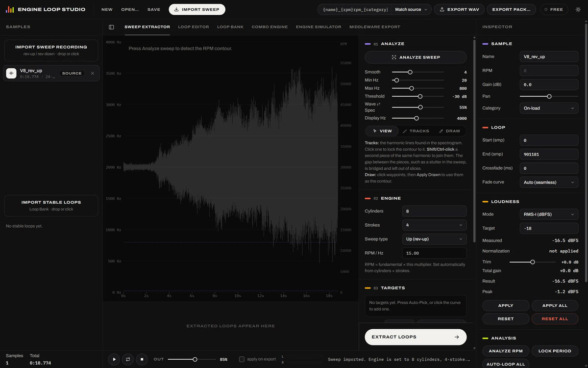Open the Engine Simulator tab
This screenshot has height=368, width=588.
pos(318,27)
